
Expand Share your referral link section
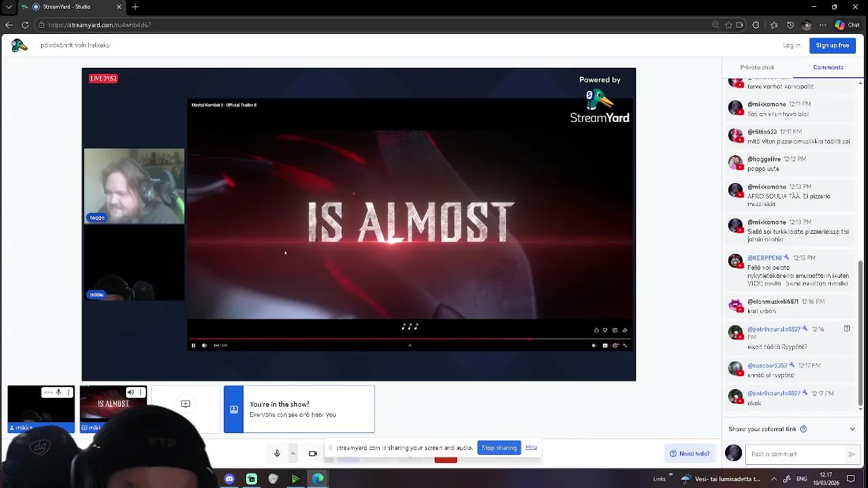(x=852, y=429)
